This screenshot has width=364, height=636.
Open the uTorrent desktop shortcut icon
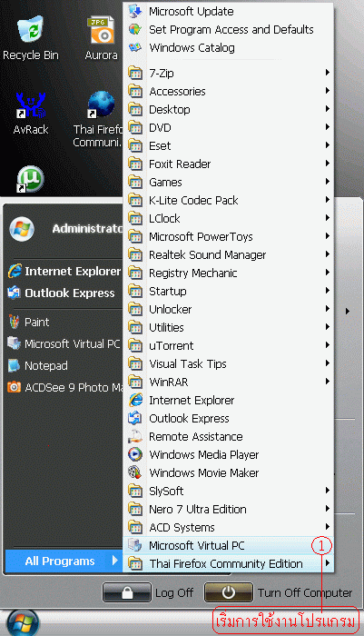30,179
